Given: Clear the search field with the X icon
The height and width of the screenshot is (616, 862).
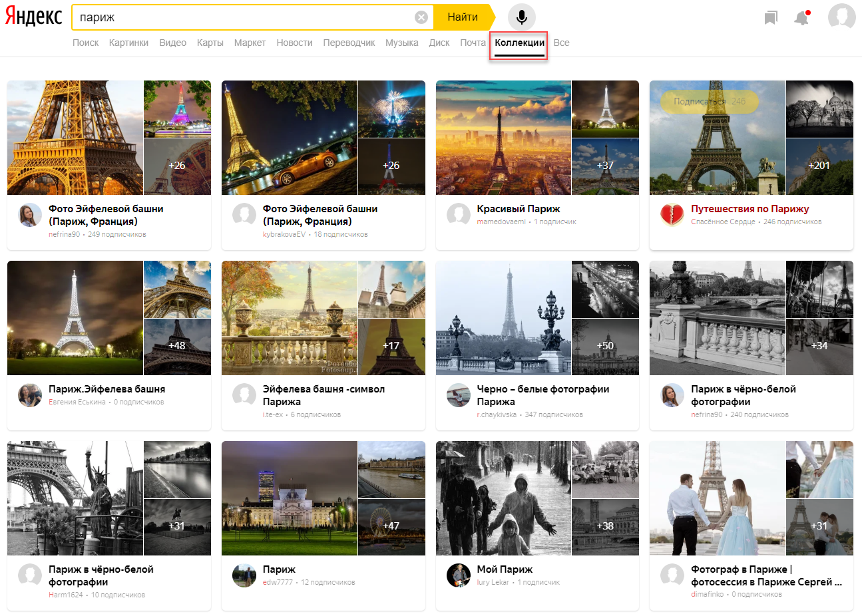Looking at the screenshot, I should [x=421, y=17].
